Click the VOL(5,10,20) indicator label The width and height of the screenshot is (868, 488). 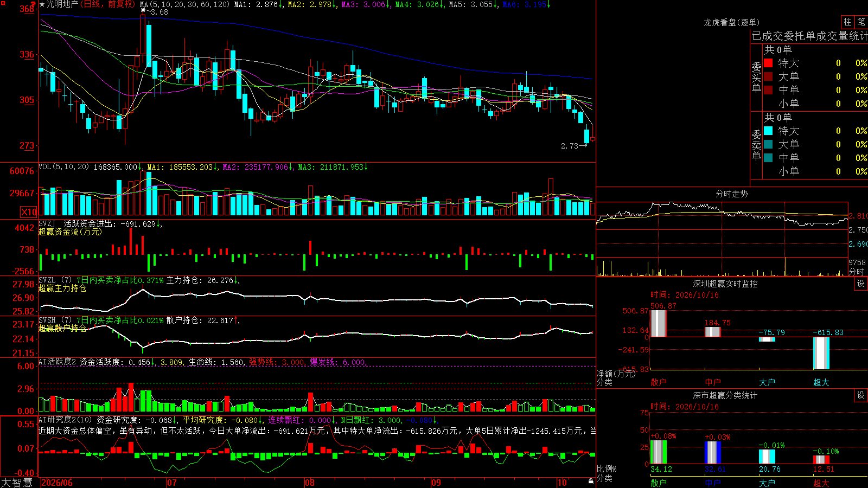63,167
